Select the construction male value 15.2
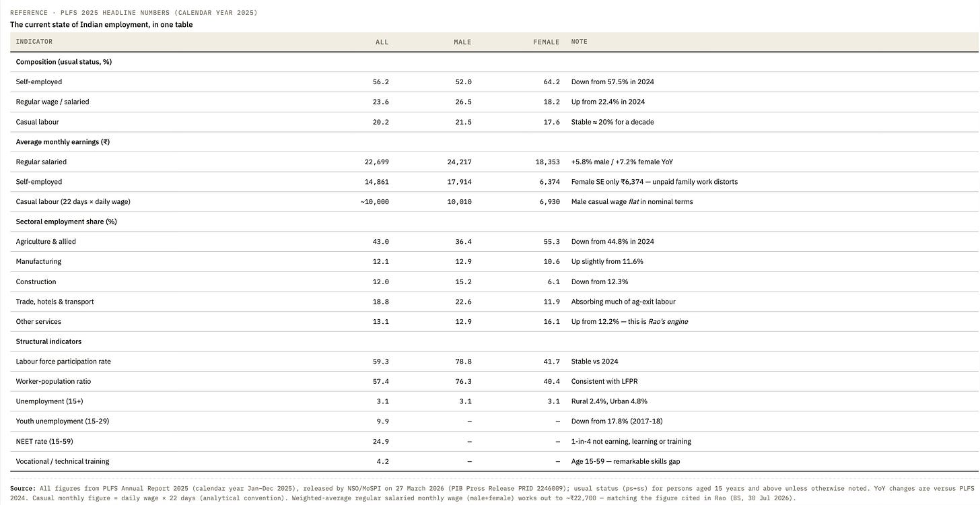This screenshot has width=980, height=505. click(x=464, y=282)
